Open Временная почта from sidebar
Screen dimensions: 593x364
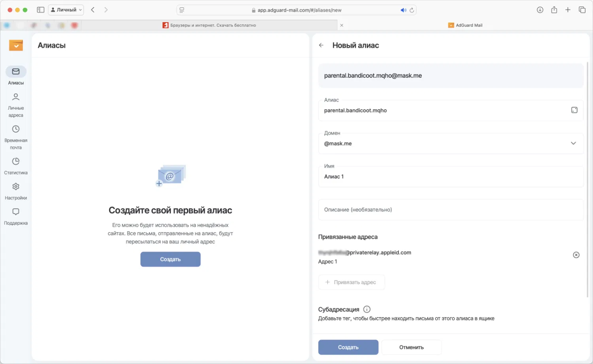(x=16, y=130)
